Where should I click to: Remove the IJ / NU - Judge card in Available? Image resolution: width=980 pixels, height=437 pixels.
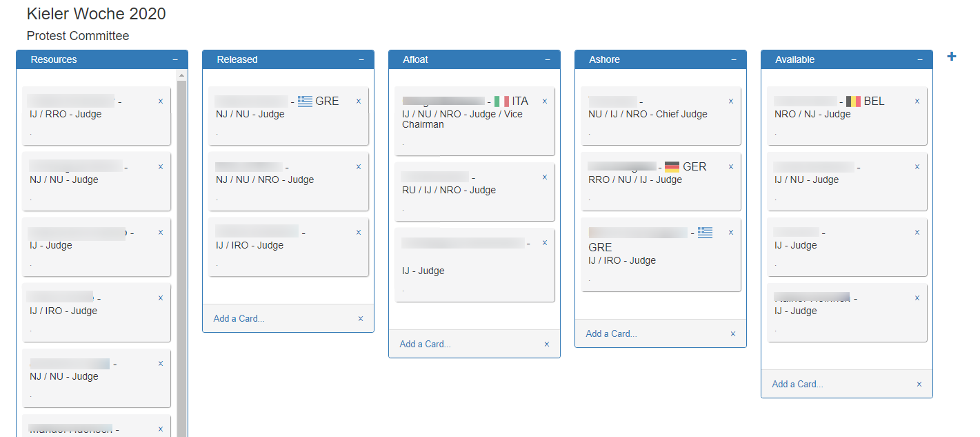[x=917, y=166]
